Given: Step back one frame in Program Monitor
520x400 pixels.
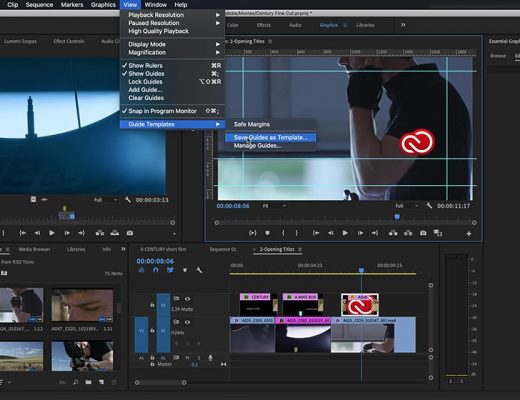Looking at the screenshot, I should 330,233.
